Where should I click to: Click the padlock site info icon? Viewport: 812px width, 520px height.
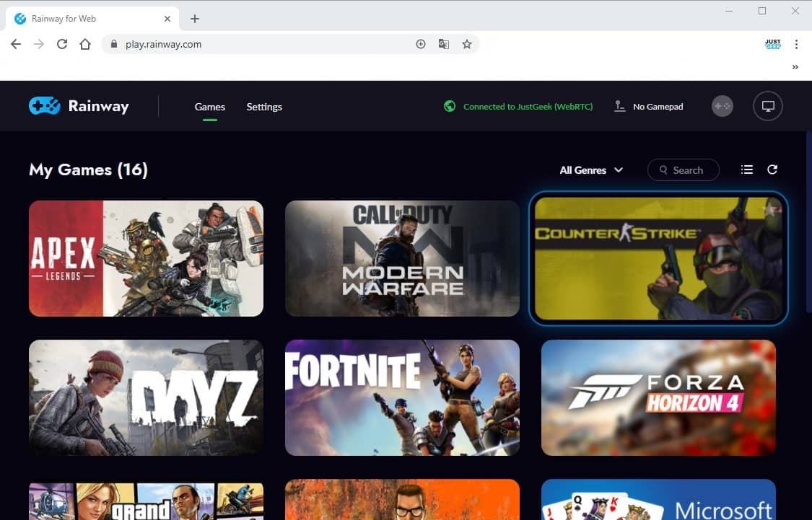[x=114, y=44]
